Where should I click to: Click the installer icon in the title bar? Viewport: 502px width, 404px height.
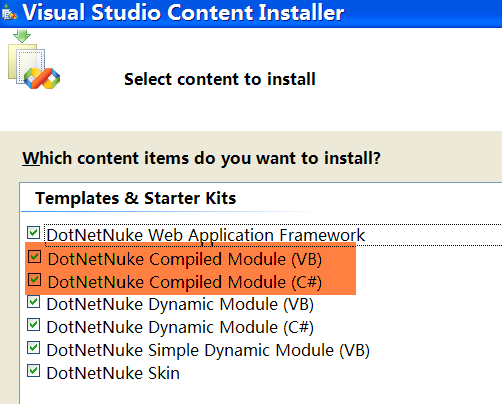pyautogui.click(x=9, y=13)
